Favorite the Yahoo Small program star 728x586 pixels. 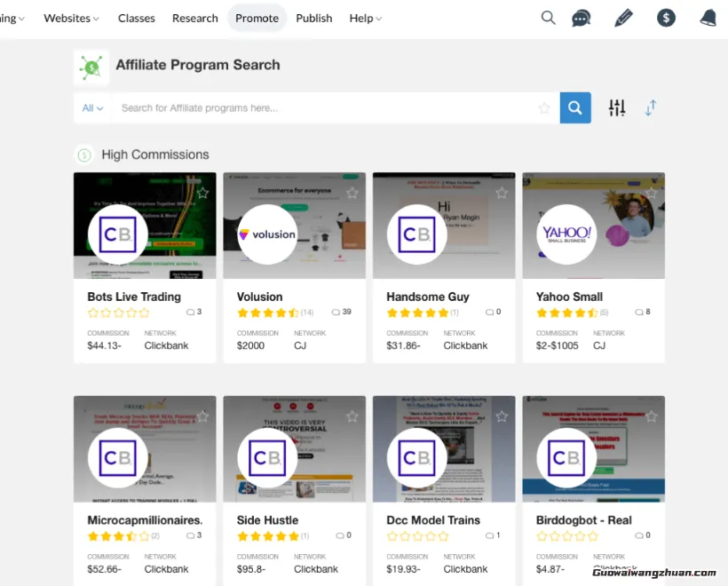[x=652, y=193]
